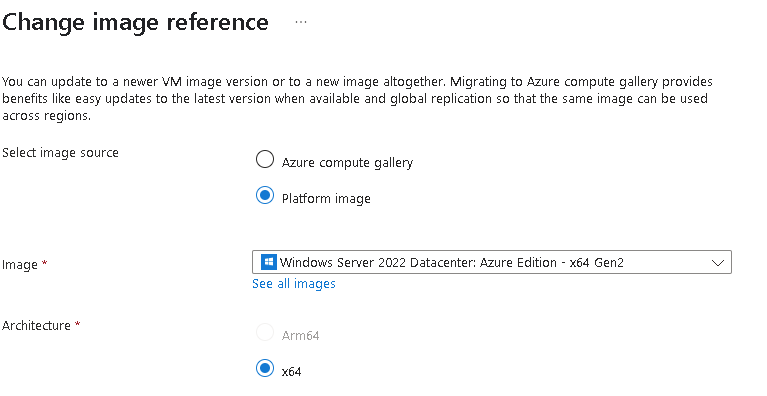Choose the Arm64 architecture radio button
Image resolution: width=767 pixels, height=396 pixels.
pos(265,332)
